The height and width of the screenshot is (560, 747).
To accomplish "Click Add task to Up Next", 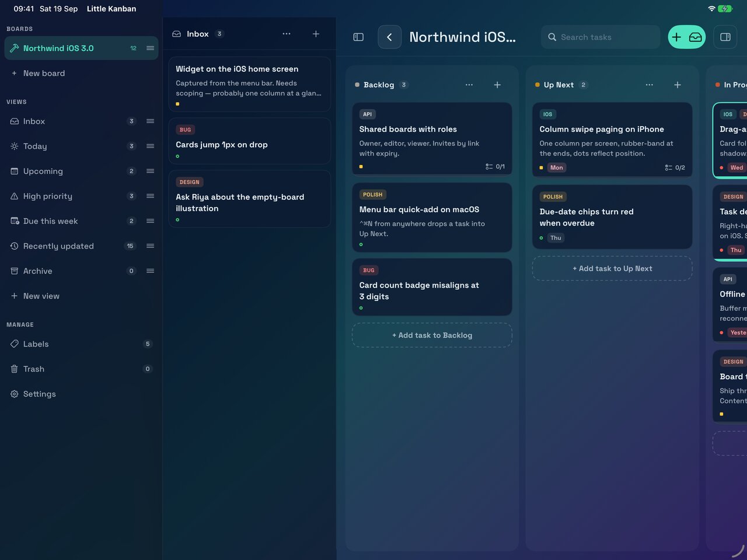I will point(612,268).
